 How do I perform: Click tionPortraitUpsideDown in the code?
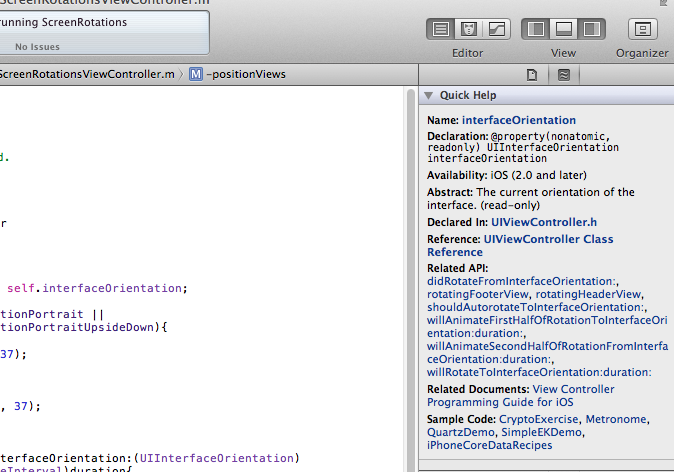[77, 328]
